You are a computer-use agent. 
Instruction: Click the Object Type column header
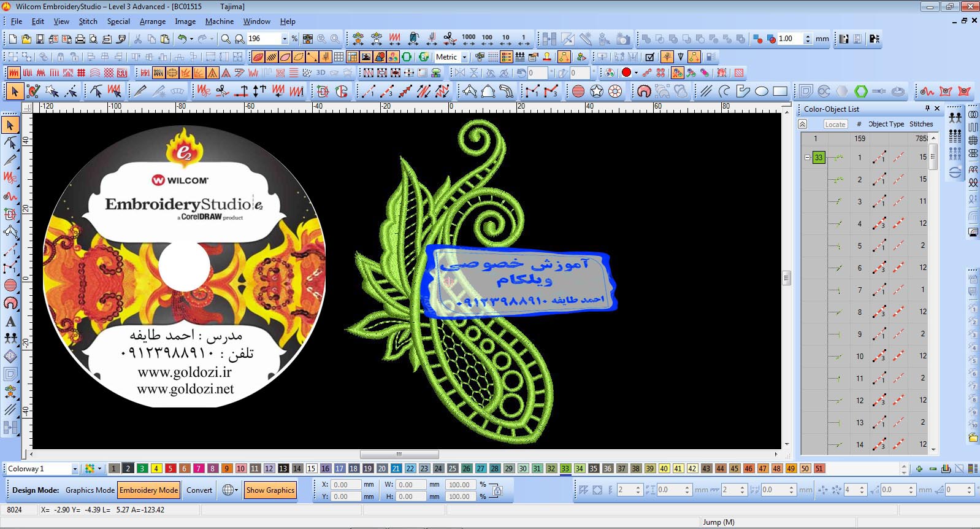pyautogui.click(x=887, y=124)
